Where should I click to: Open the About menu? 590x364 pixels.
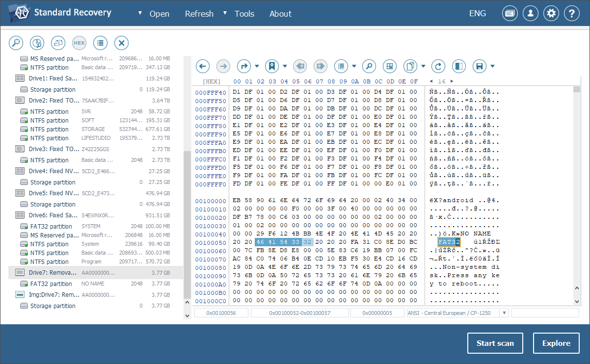[280, 14]
